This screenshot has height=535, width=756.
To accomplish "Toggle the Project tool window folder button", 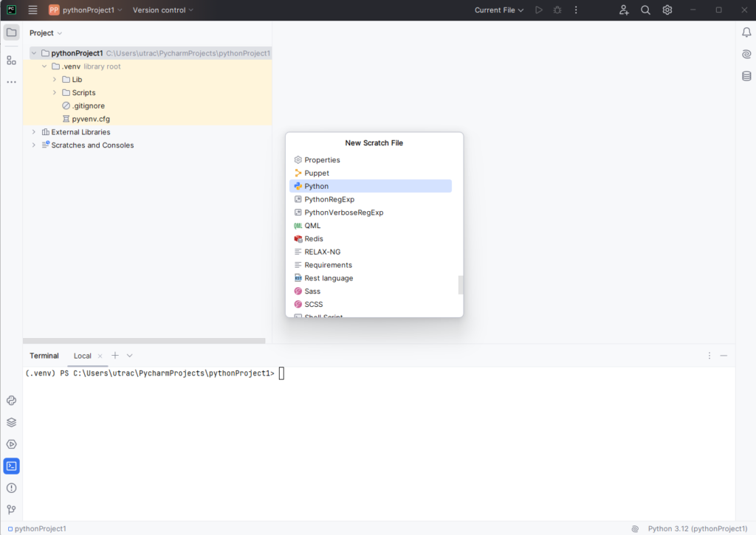I will point(11,32).
